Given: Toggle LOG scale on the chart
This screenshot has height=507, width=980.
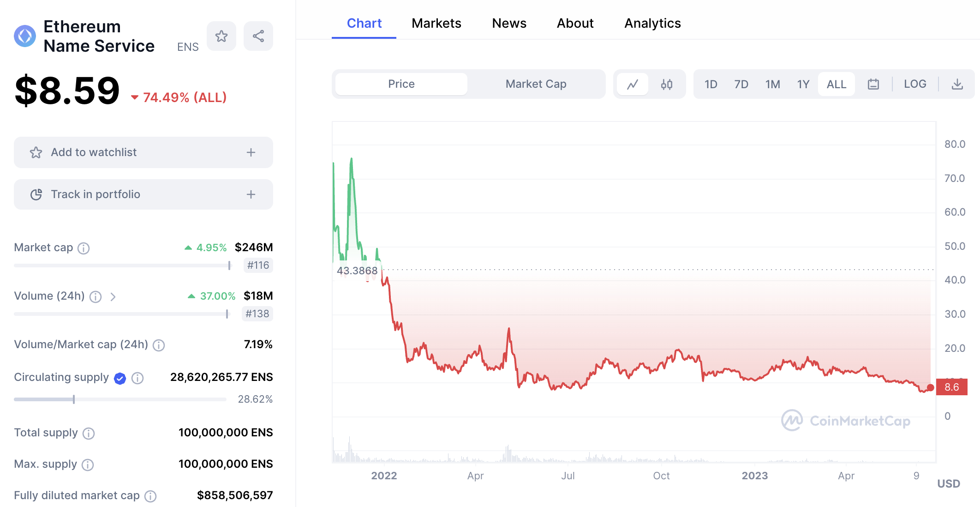Looking at the screenshot, I should [915, 84].
